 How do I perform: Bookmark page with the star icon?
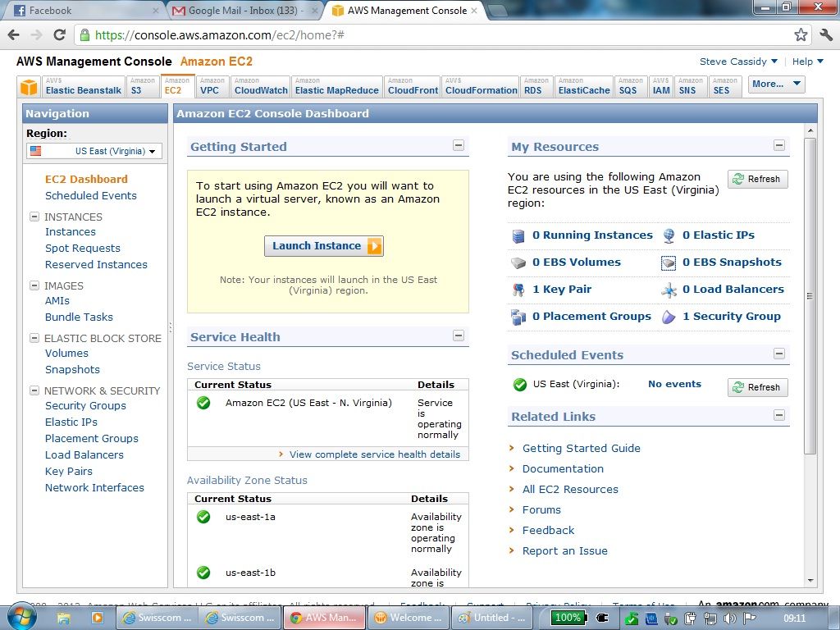point(801,34)
